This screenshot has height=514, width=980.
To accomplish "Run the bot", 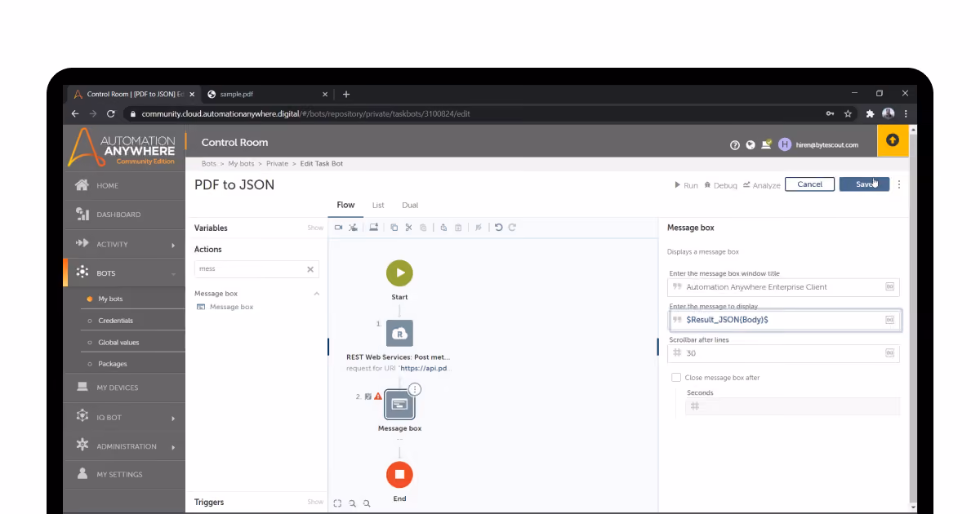I will tap(686, 185).
